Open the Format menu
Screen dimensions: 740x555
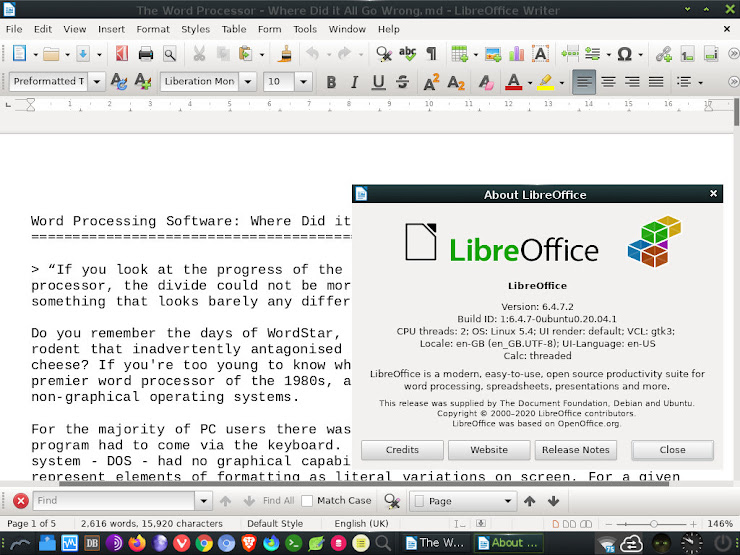(x=153, y=29)
